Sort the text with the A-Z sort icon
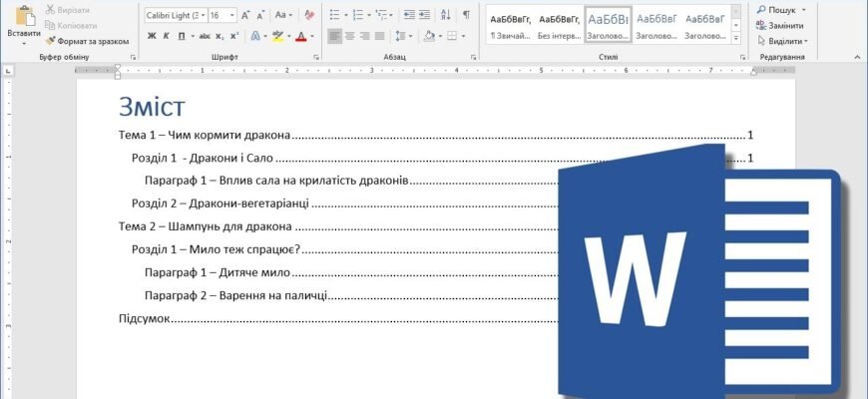The width and height of the screenshot is (868, 399). coord(445,15)
